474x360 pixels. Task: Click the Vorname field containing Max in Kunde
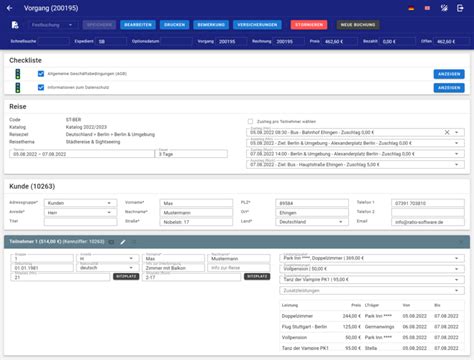point(196,203)
